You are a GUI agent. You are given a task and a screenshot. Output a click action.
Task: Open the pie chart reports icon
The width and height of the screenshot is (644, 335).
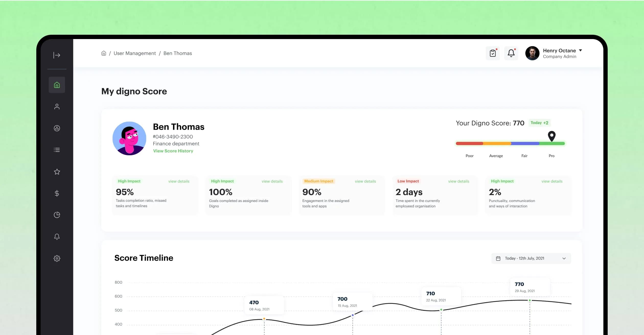pyautogui.click(x=57, y=215)
